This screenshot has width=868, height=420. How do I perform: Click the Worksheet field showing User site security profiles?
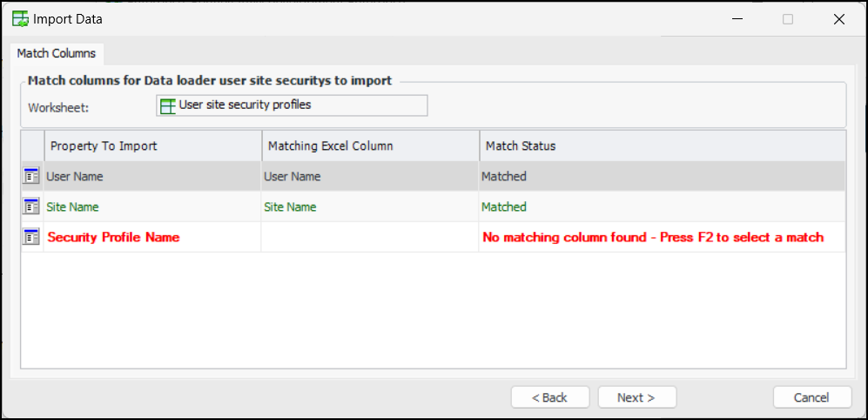click(x=292, y=105)
